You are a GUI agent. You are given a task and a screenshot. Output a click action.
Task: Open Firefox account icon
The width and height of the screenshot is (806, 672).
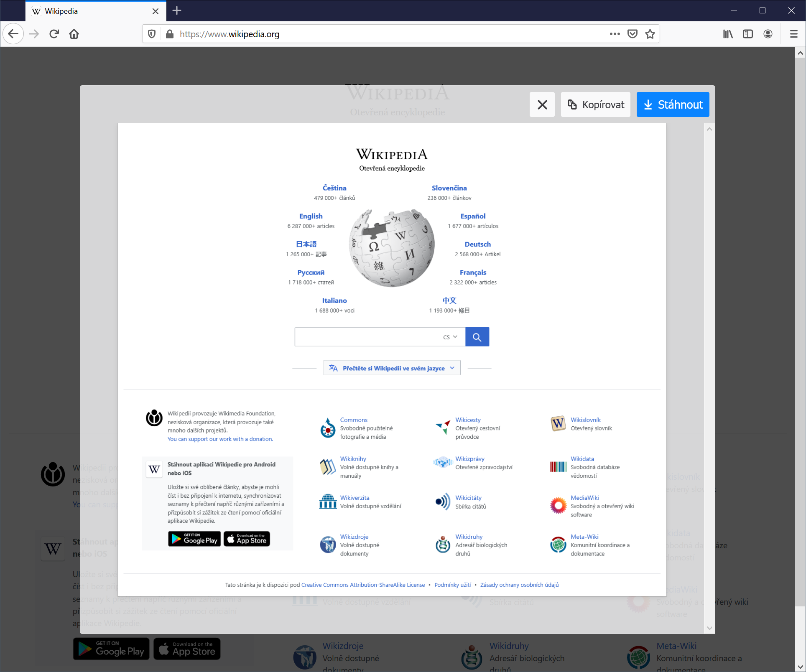768,34
